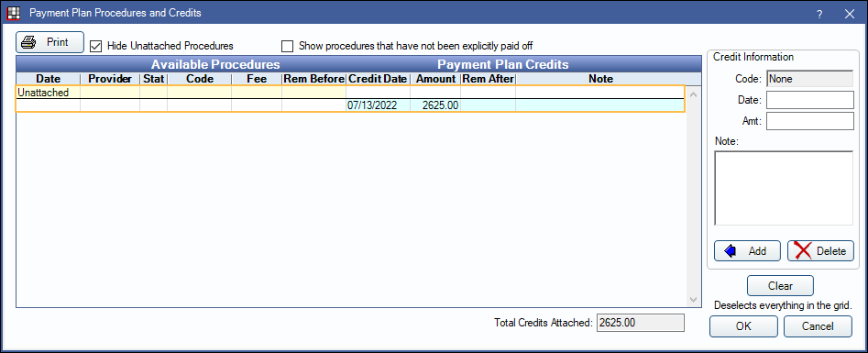
Task: Select the 2625.00 amount cell
Action: (x=435, y=105)
